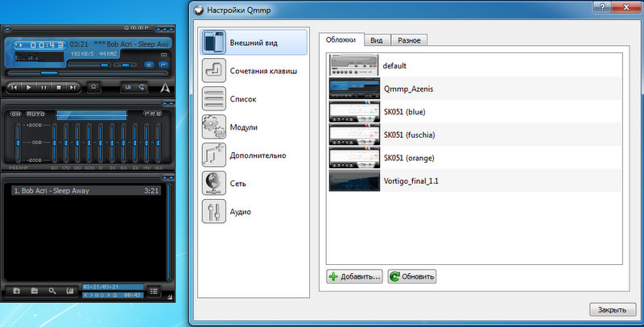The height and width of the screenshot is (327, 644).
Task: Switch to the Разное tab
Action: tap(409, 40)
